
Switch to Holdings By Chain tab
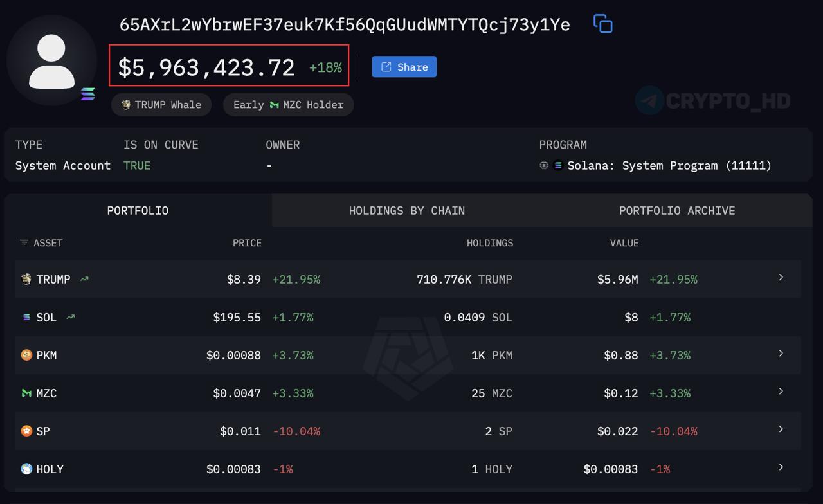[406, 210]
